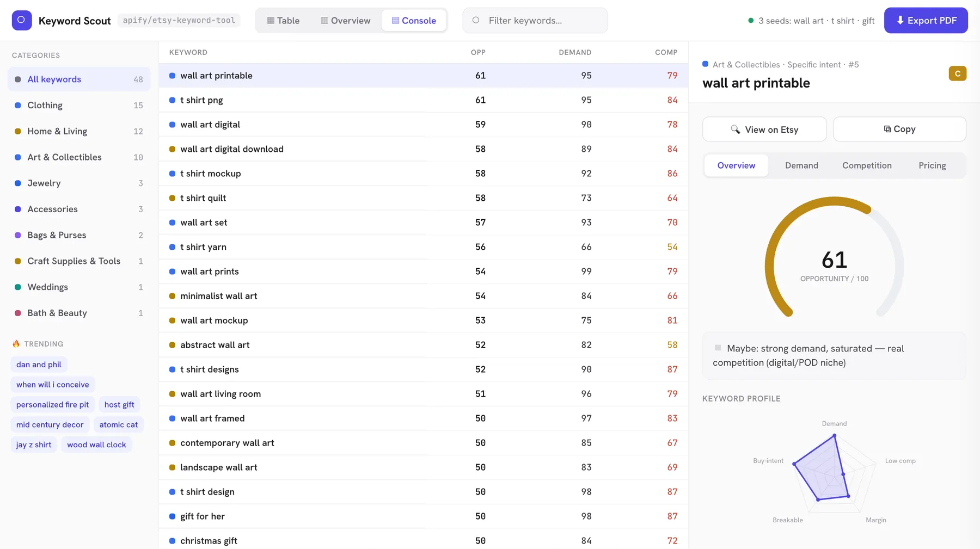Select the 'wall art set' row

point(424,223)
